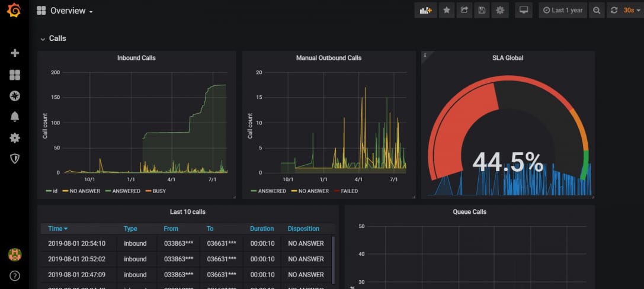
Task: Open the Help question mark icon
Action: pyautogui.click(x=15, y=276)
